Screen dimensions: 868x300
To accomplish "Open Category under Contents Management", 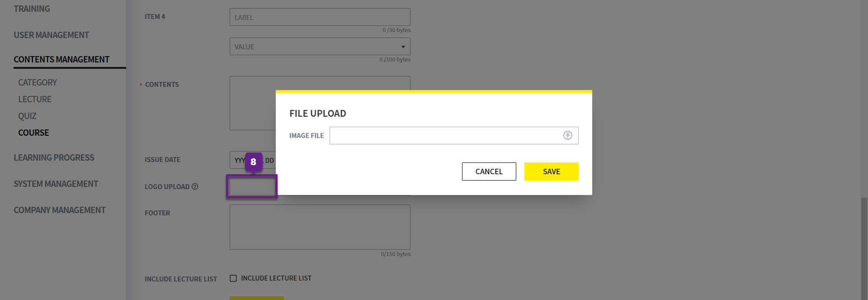I will [38, 82].
